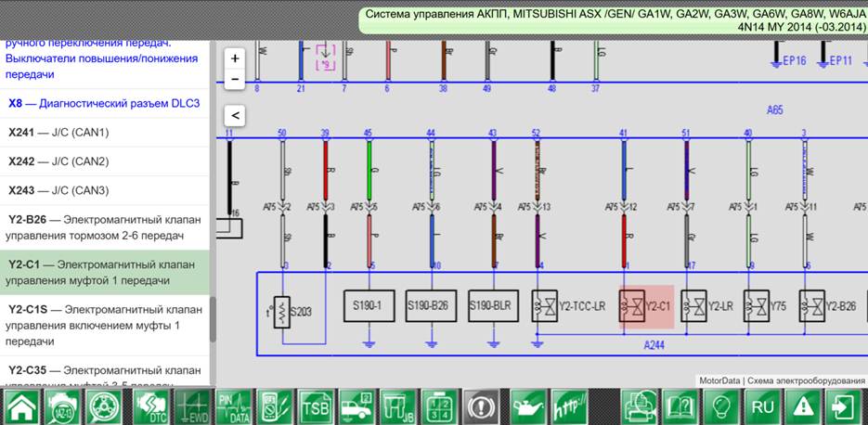Select X241 J/C (CAN1) list item

click(105, 133)
